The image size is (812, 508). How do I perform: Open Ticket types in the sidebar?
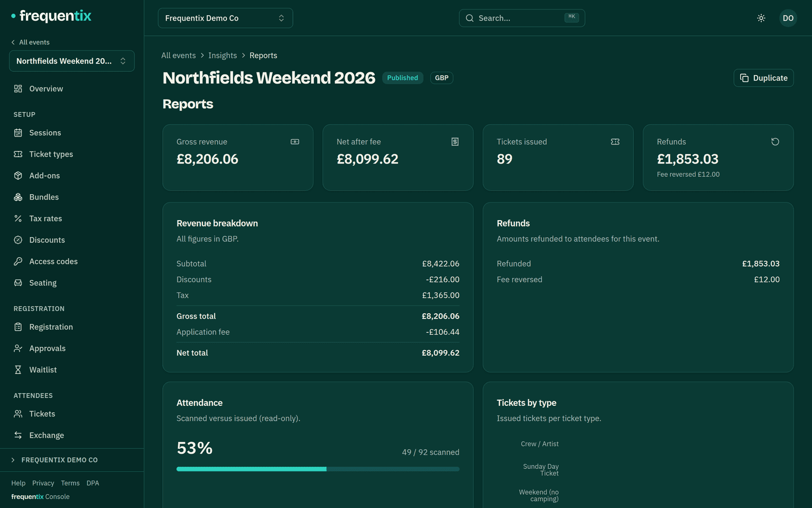coord(72,154)
